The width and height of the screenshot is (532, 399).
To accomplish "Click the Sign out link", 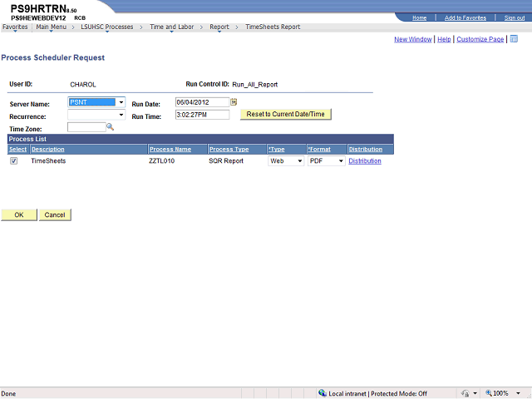I will [x=514, y=17].
